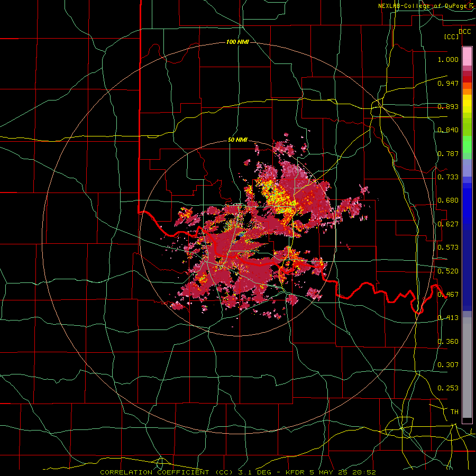
Task: Select the 0.840 scale value
Action: [x=448, y=130]
